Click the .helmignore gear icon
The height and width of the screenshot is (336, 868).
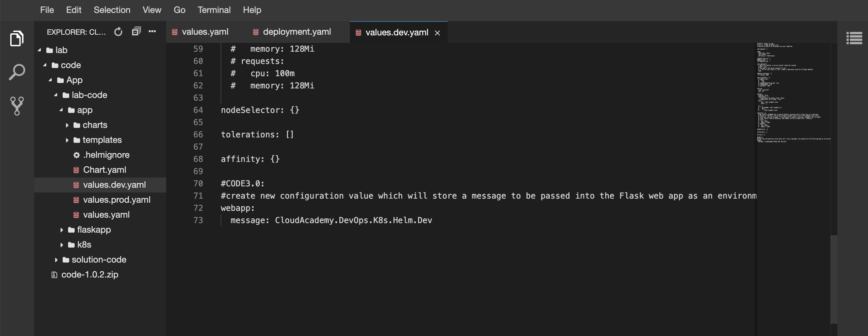(77, 155)
